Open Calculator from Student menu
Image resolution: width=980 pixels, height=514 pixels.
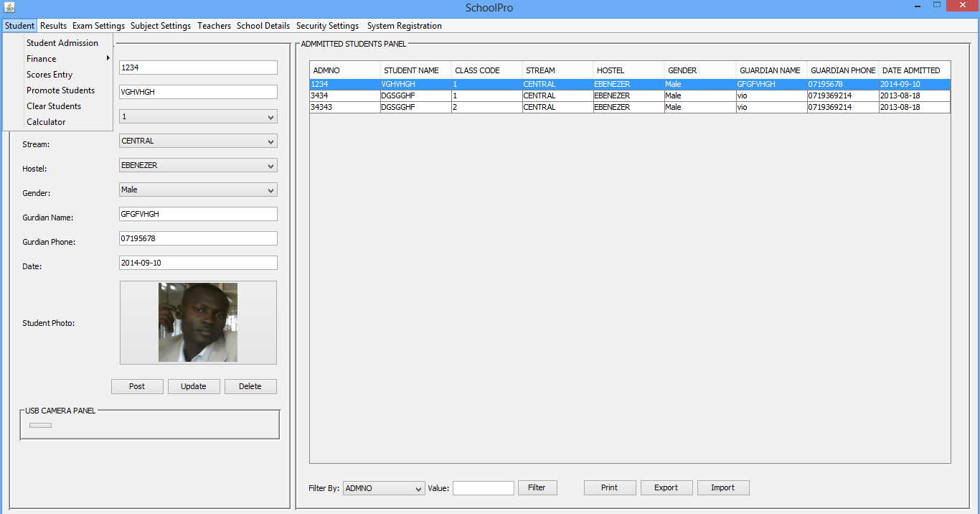point(58,122)
